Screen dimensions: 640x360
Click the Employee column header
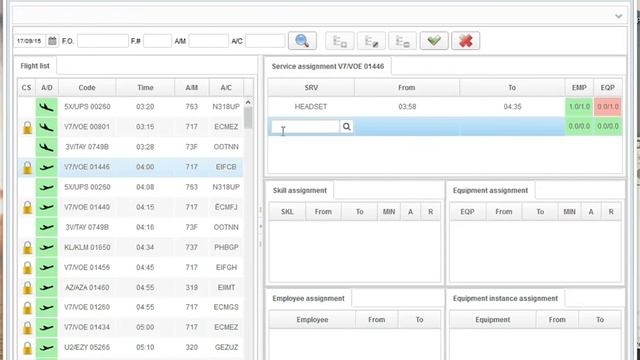312,320
